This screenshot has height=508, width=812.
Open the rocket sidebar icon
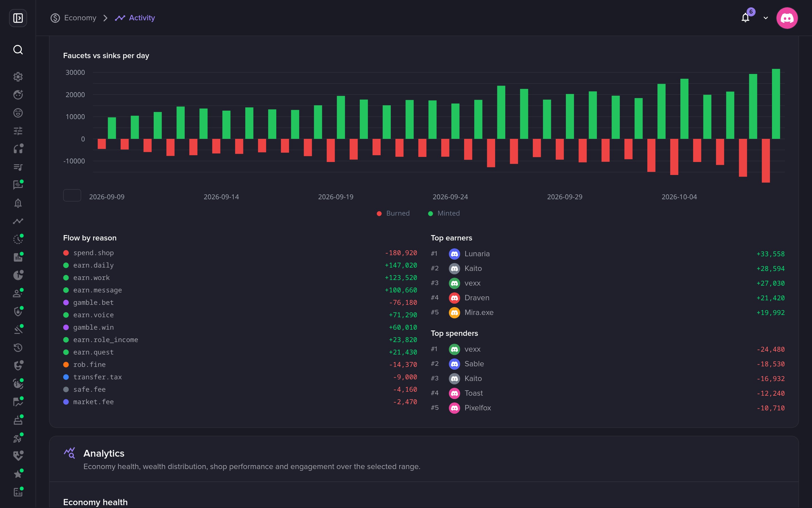point(18,438)
